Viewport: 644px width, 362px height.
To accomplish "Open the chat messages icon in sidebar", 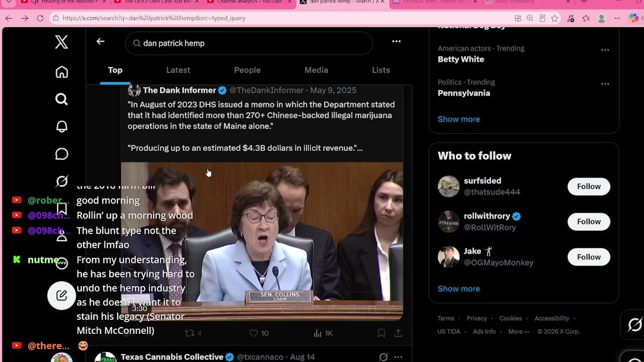I will 61,154.
